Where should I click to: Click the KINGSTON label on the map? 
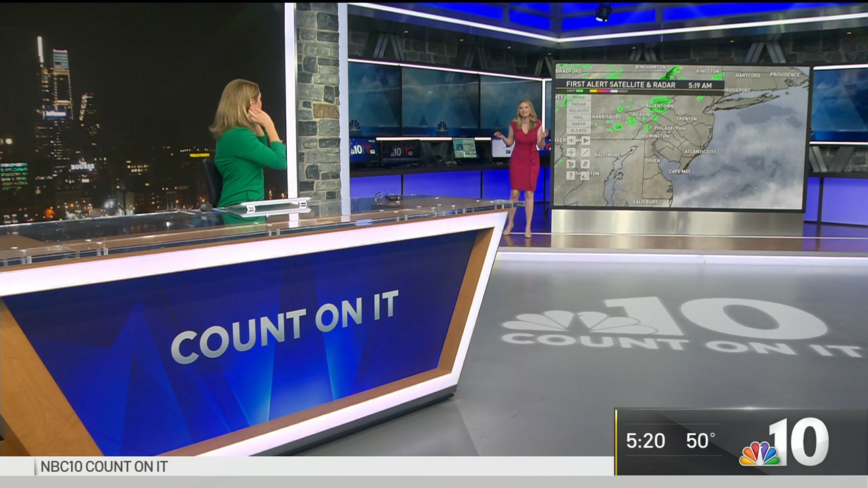pos(707,70)
